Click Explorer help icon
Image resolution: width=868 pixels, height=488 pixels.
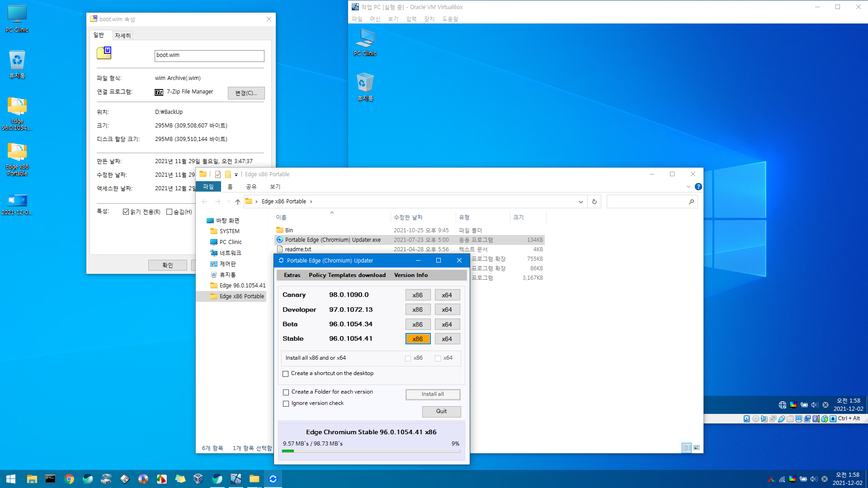(x=698, y=187)
